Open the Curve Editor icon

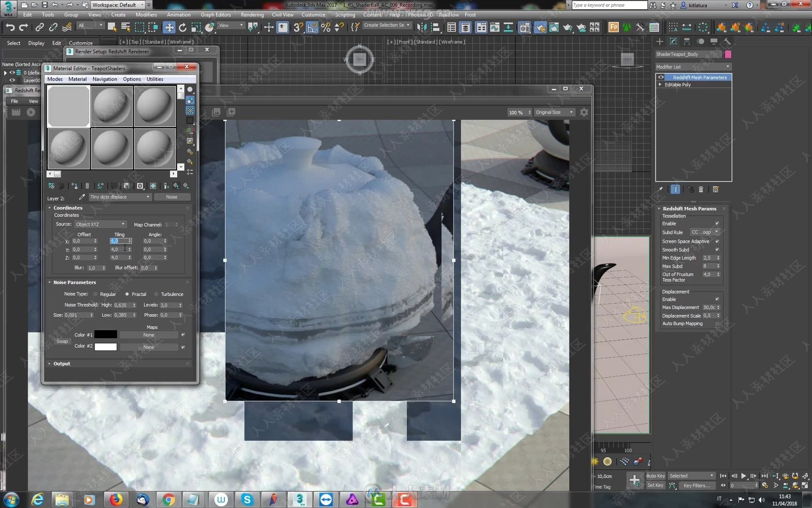click(495, 27)
